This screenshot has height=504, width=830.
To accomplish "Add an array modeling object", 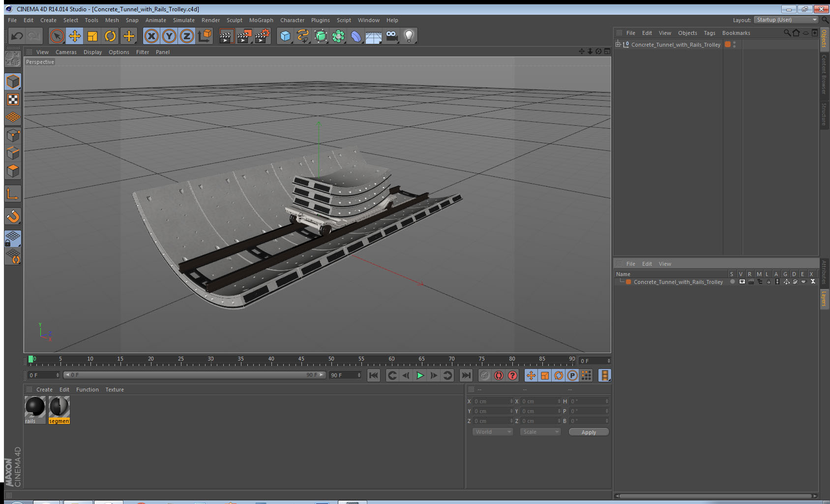I will [x=338, y=36].
